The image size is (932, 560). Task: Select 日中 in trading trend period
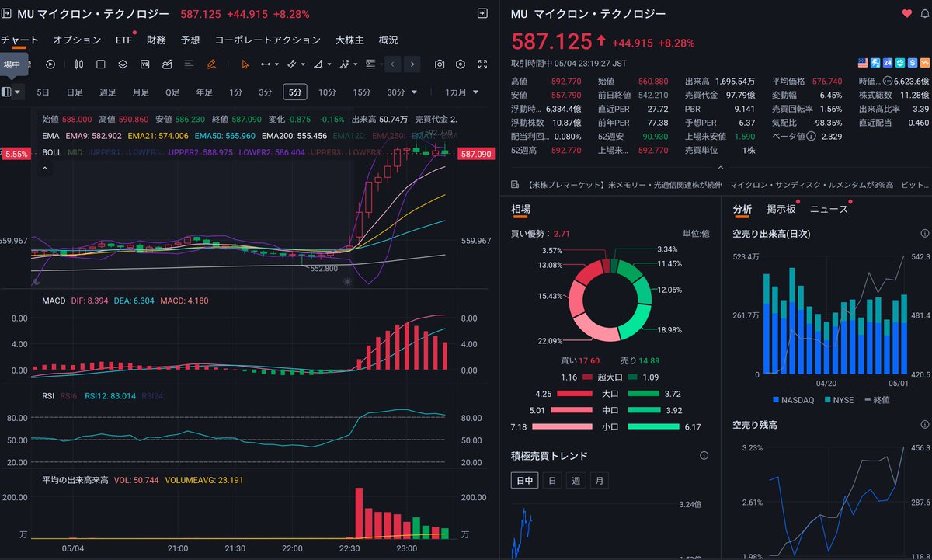click(x=524, y=481)
